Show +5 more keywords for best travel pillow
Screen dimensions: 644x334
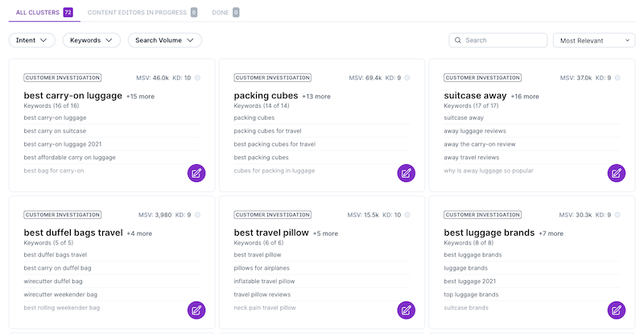click(x=325, y=233)
